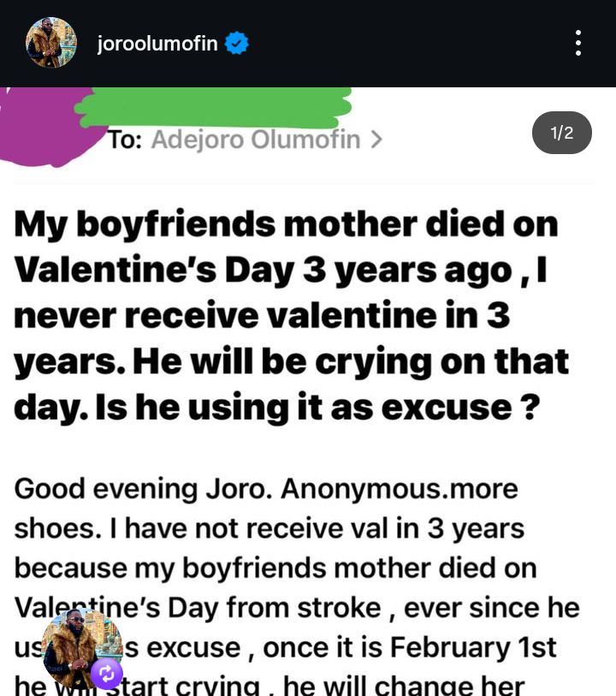Viewport: 616px width, 696px height.
Task: Open the joroolumofin profile picture
Action: click(x=51, y=43)
